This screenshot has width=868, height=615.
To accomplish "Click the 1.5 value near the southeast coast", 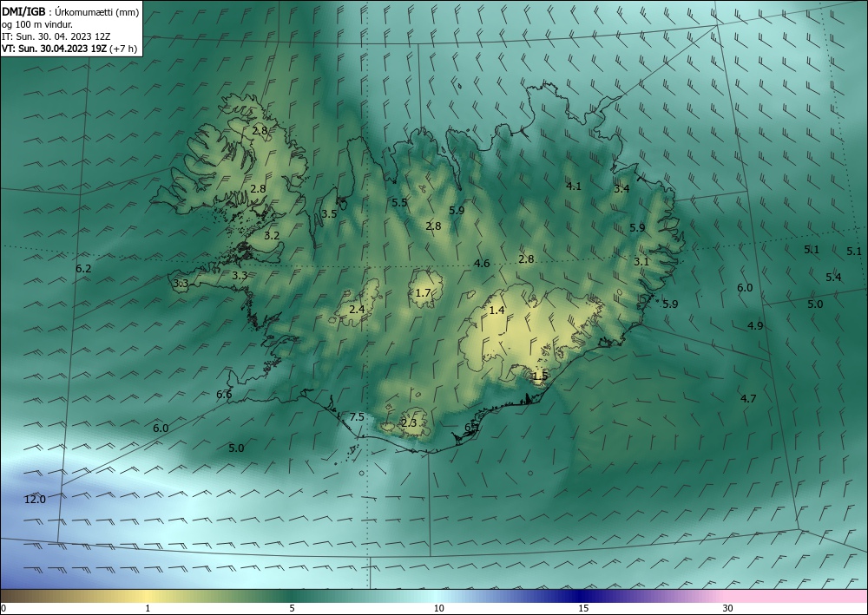I will [540, 376].
